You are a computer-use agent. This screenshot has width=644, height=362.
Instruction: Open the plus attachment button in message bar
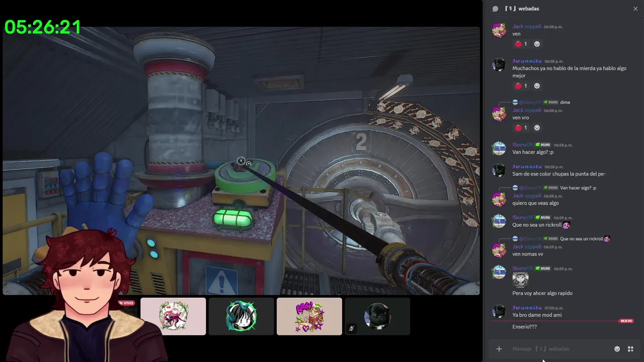(x=499, y=349)
